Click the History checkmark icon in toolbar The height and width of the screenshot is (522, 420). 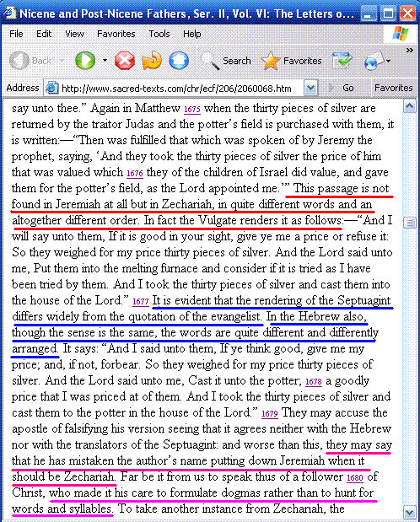pyautogui.click(x=342, y=61)
